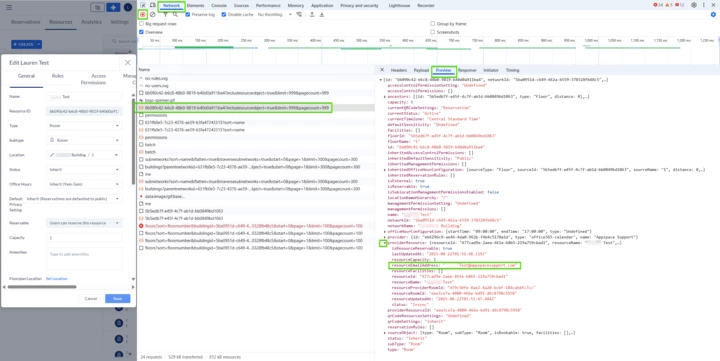Open the Status dropdown
Image resolution: width=720 pixels, height=361 pixels.
(x=84, y=169)
